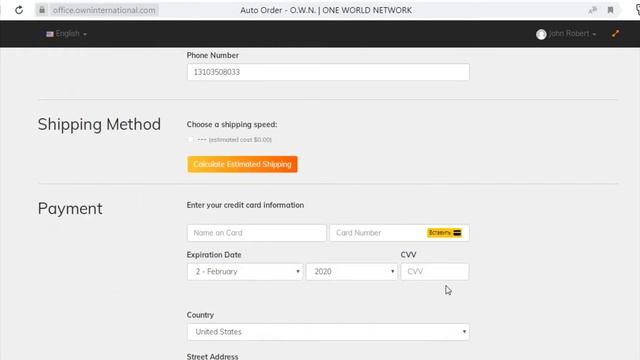This screenshot has height=360, width=640.
Task: Open the English language dropdown
Action: point(67,34)
